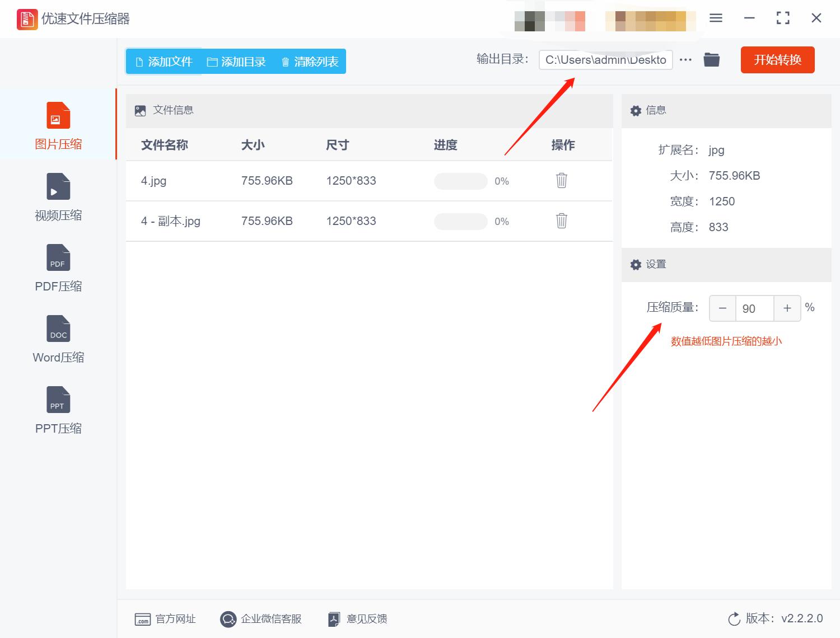Viewport: 840px width, 638px height.
Task: Decrease compression quality with minus stepper
Action: (x=722, y=308)
